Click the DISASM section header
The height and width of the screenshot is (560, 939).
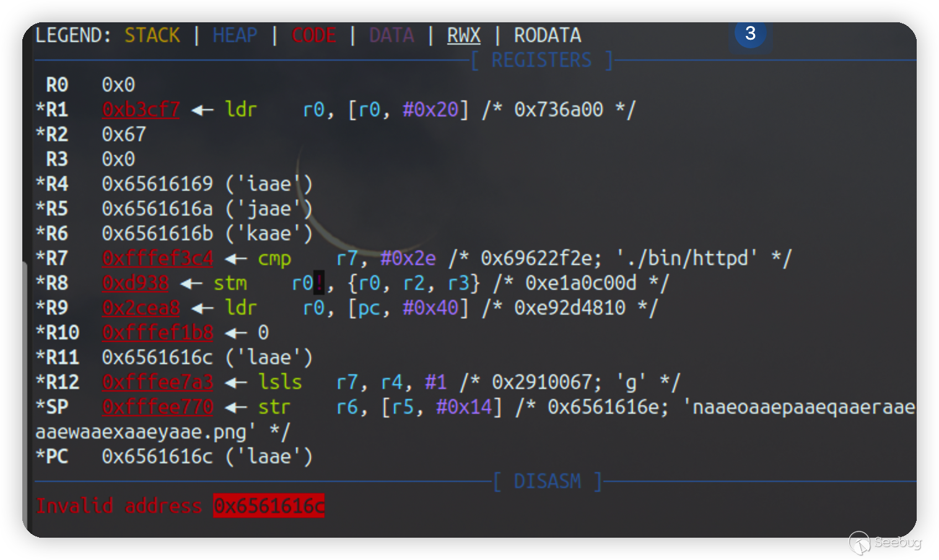(x=548, y=481)
